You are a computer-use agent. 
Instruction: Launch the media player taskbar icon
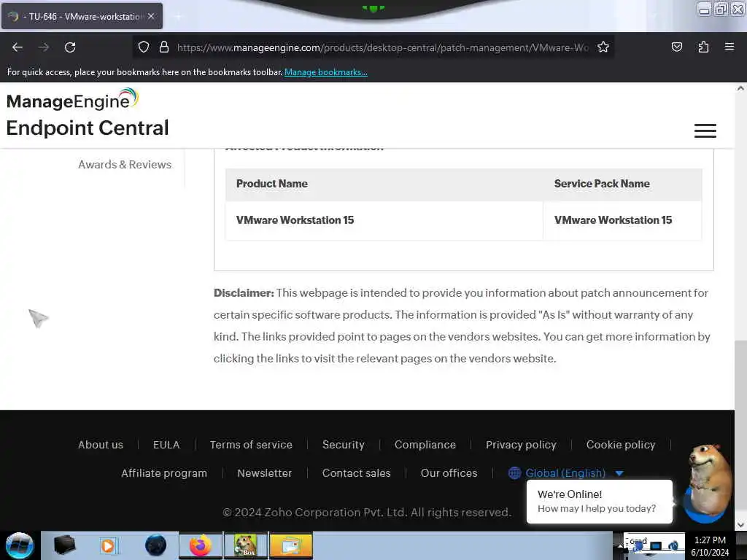tap(108, 545)
